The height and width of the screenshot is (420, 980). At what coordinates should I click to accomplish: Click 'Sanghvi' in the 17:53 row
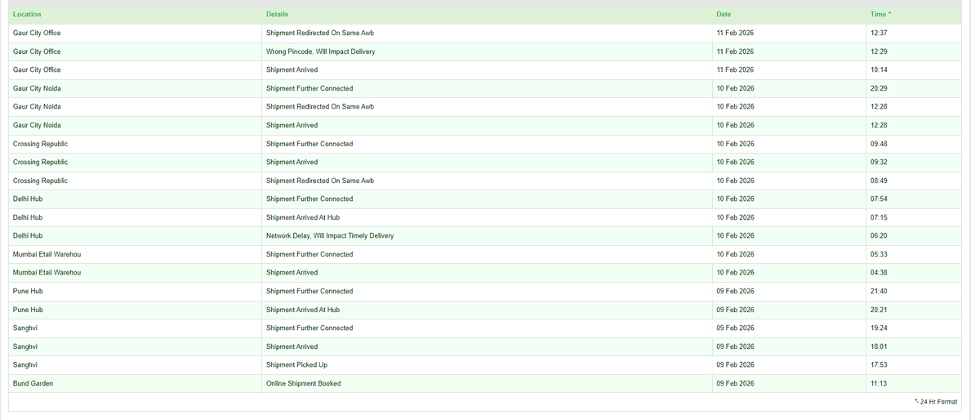25,365
